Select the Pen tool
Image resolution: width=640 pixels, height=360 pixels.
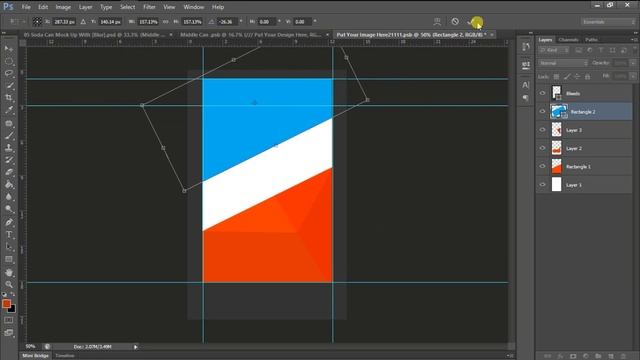[x=9, y=222]
